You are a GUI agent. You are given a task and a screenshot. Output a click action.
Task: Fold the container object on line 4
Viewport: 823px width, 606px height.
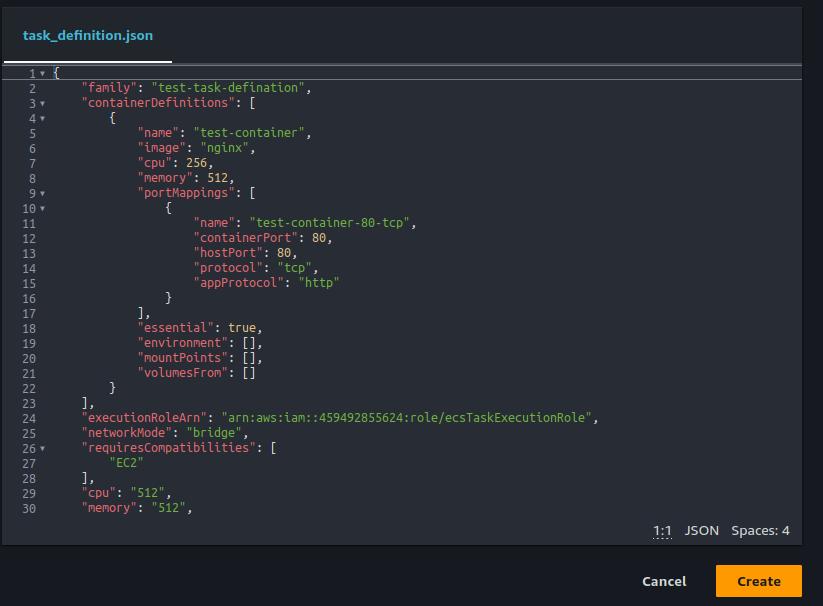coord(43,118)
